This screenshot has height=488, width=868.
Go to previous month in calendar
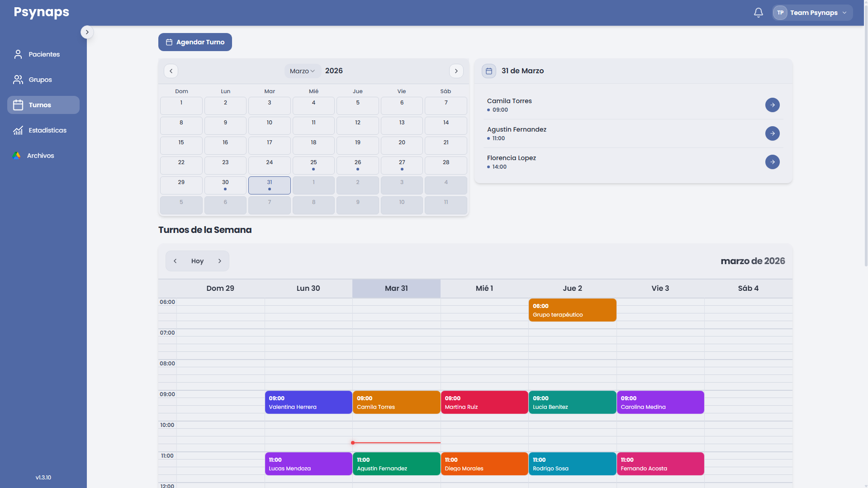pyautogui.click(x=171, y=71)
